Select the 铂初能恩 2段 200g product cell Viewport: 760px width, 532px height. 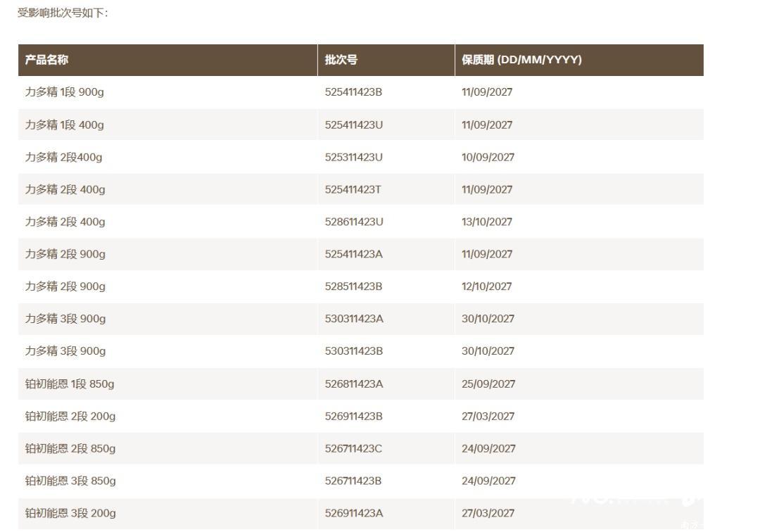click(x=70, y=417)
